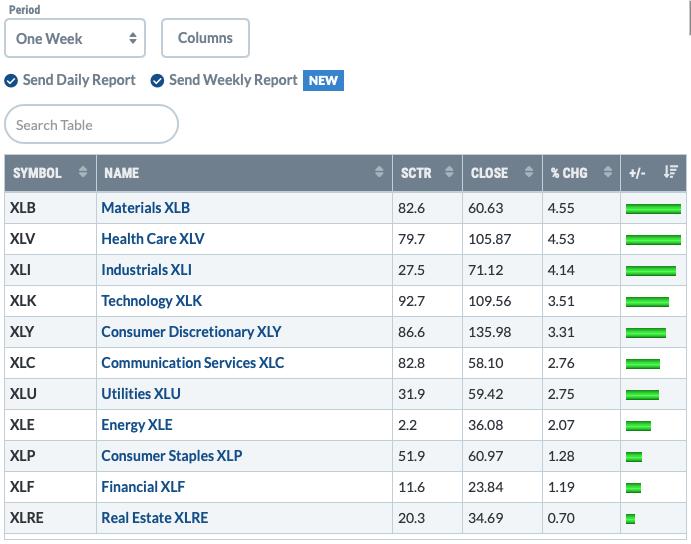Click the page scrollbar at top right
The image size is (691, 544).
click(x=689, y=18)
